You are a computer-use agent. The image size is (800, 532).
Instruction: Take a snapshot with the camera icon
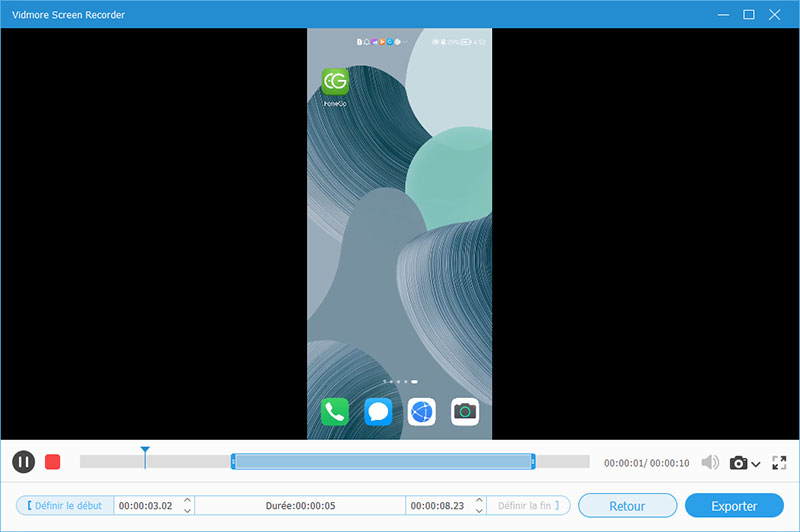(x=738, y=463)
